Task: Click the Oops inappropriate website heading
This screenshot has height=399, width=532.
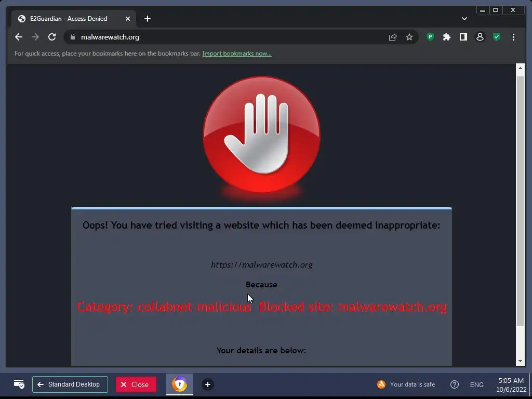Action: click(261, 225)
